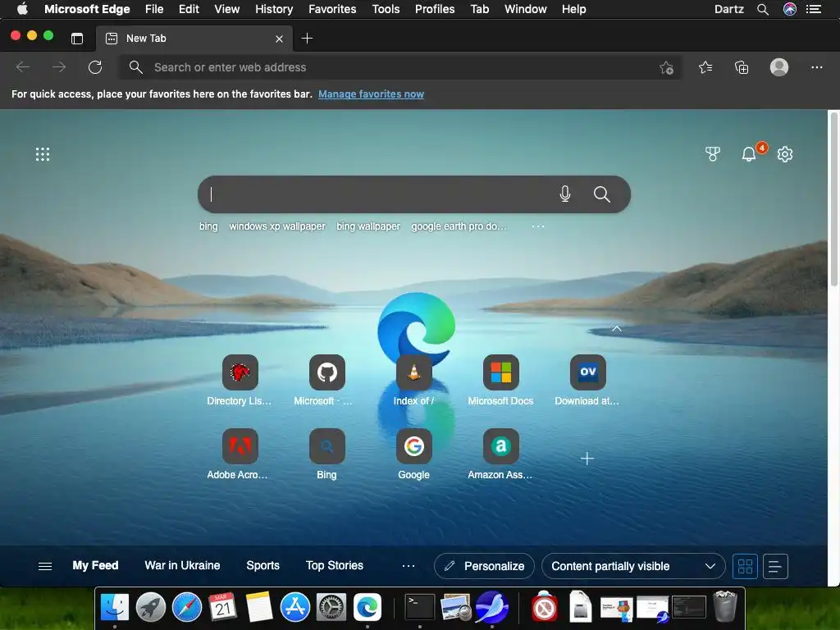Close the New Tab tab
The image size is (840, 630).
279,39
